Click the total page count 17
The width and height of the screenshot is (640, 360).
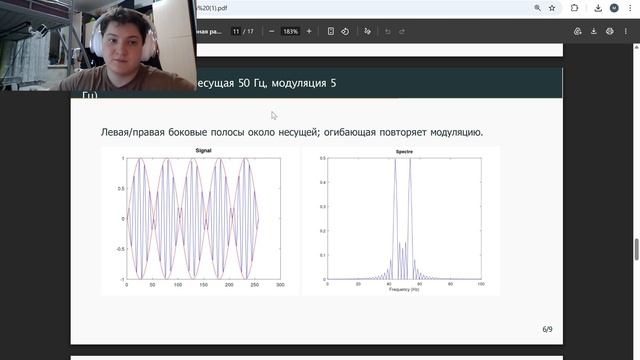[x=250, y=31]
